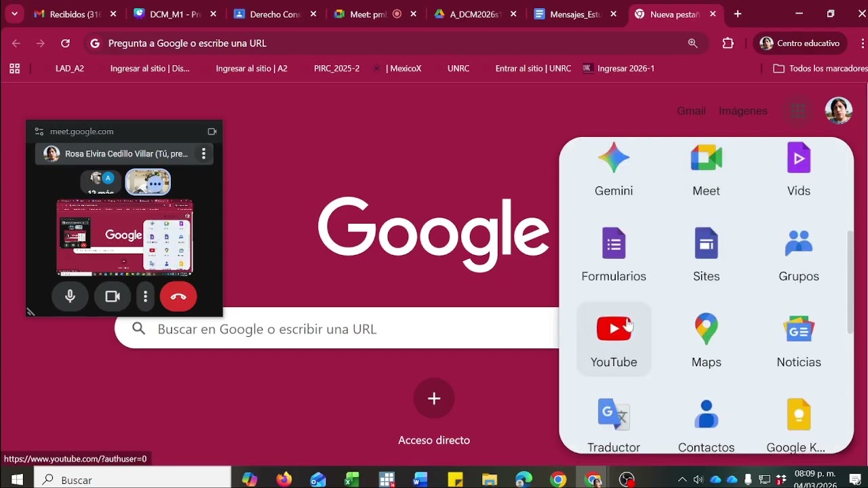The width and height of the screenshot is (868, 488).
Task: Open Google Sites from apps grid
Action: [706, 255]
